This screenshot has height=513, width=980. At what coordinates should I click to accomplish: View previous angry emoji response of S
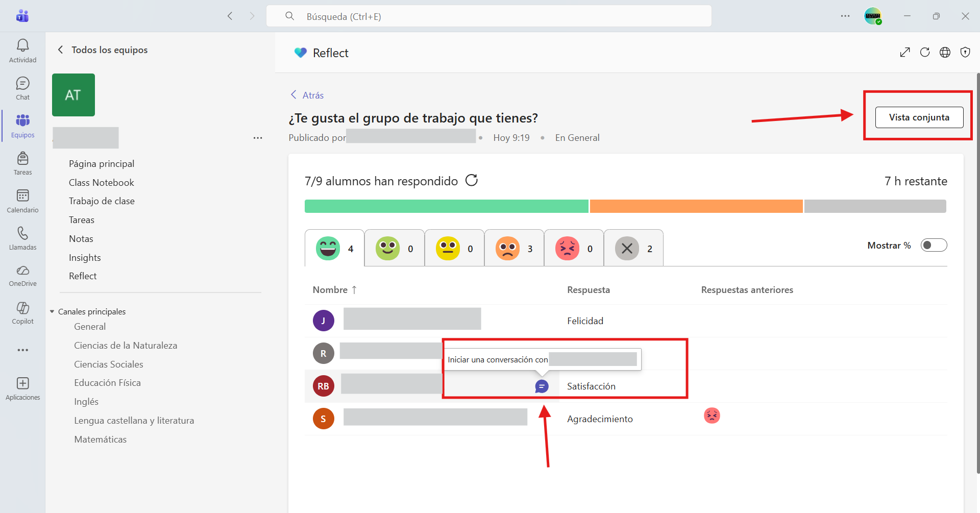click(712, 416)
